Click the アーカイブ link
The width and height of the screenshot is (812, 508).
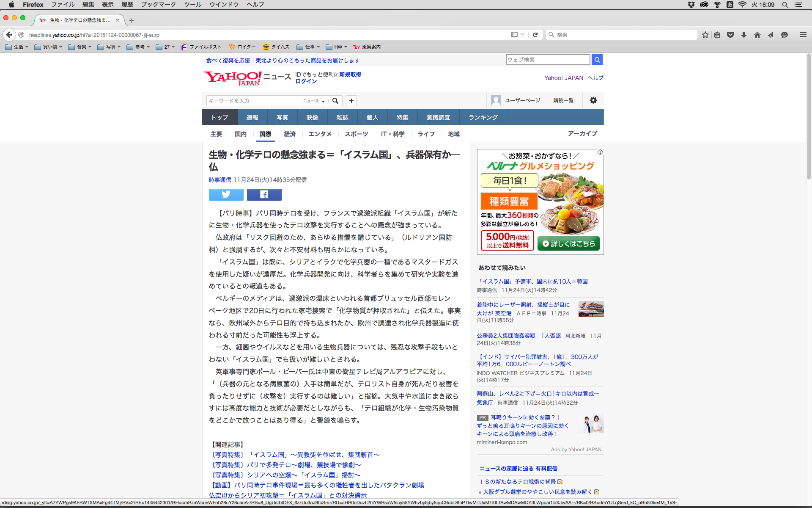(x=582, y=133)
